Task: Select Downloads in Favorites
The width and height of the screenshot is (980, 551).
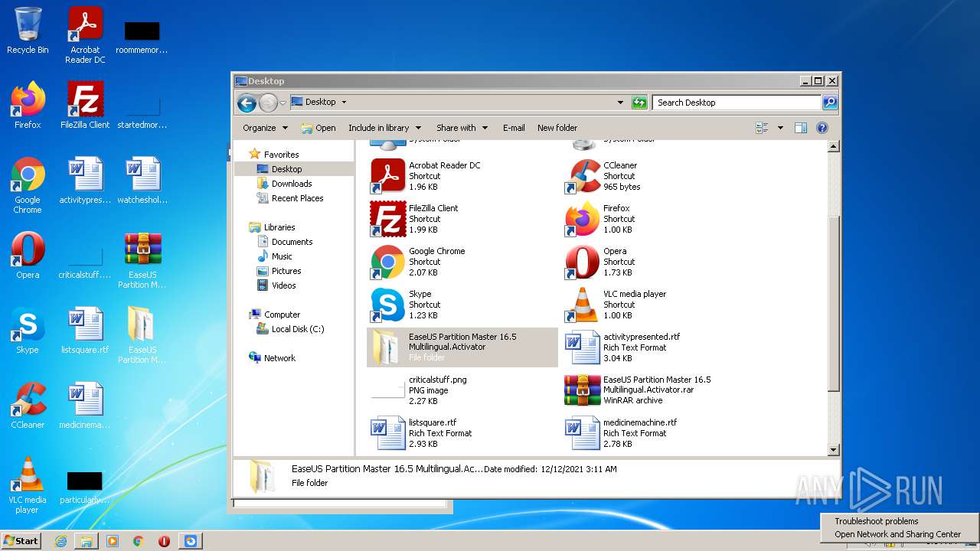Action: pos(292,184)
